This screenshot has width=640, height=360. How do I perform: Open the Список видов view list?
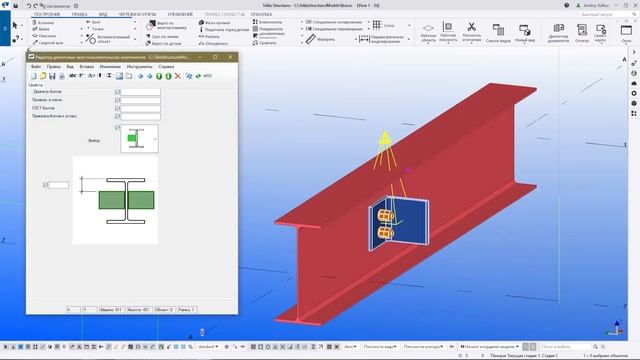click(498, 33)
